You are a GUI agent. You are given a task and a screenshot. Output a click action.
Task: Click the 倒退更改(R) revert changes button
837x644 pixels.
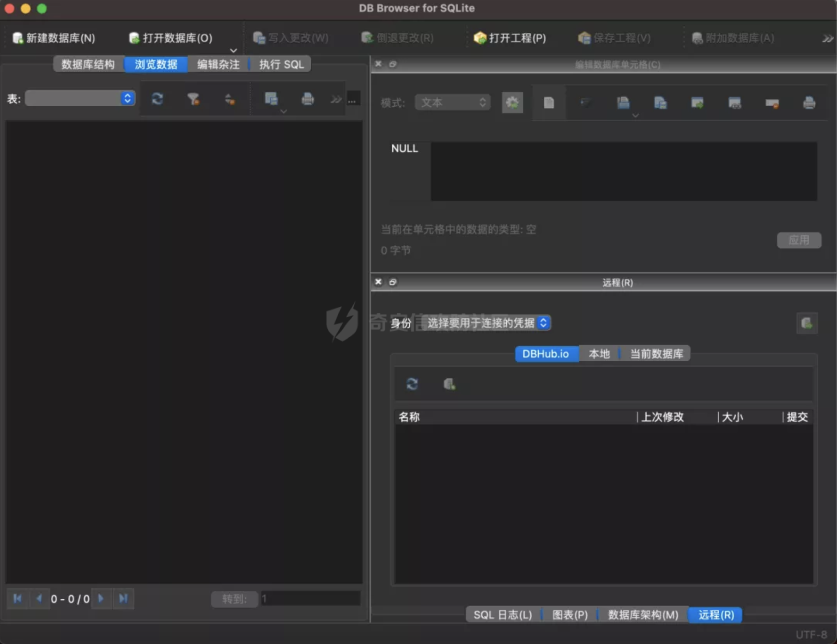397,38
